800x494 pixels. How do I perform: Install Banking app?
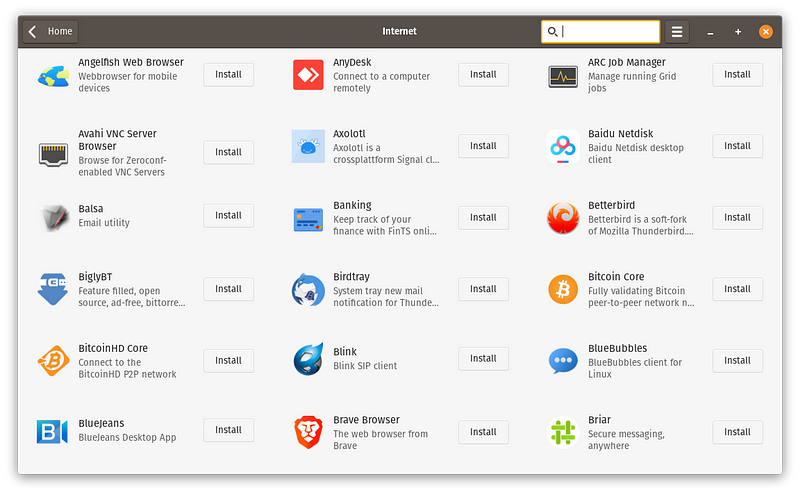(x=483, y=217)
